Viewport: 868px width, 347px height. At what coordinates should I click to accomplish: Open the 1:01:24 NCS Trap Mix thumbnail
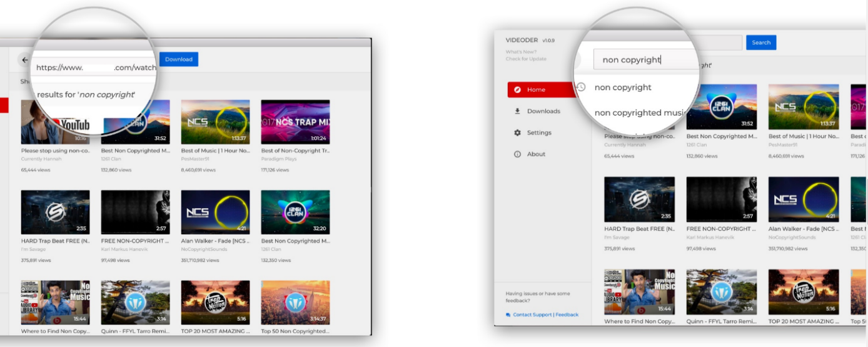tap(295, 122)
